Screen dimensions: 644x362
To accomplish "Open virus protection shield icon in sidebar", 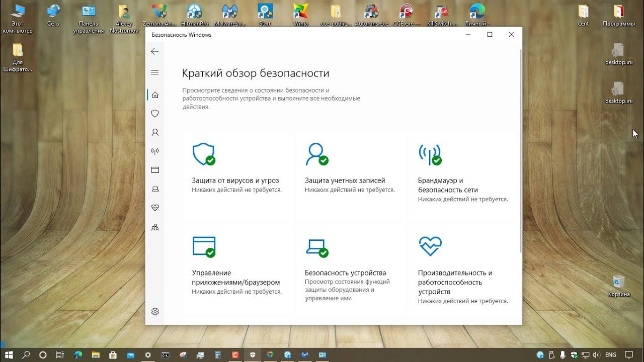I will [x=155, y=114].
